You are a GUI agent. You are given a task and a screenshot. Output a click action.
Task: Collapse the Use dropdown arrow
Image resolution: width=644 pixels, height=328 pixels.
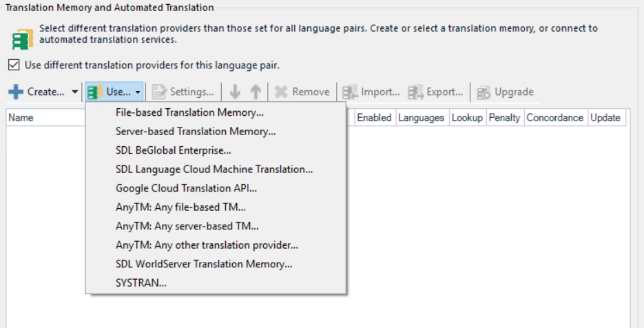pos(138,92)
